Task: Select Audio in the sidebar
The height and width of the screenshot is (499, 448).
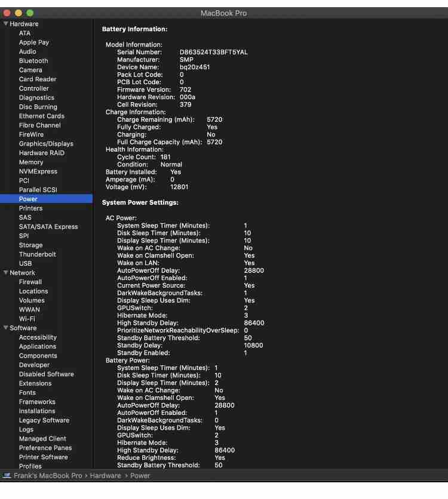Action: pos(27,51)
